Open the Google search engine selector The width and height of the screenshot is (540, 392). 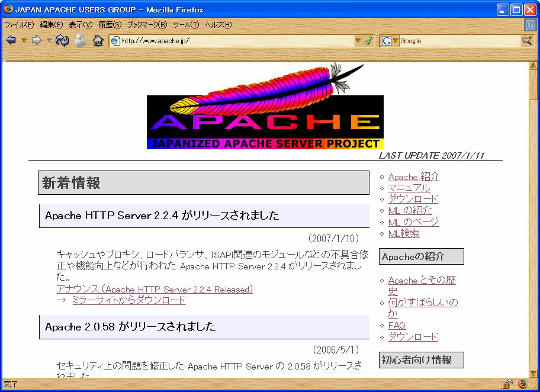click(x=390, y=41)
